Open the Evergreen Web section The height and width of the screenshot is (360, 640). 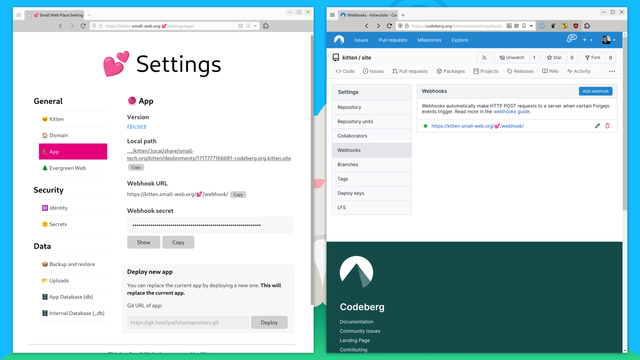73,168
